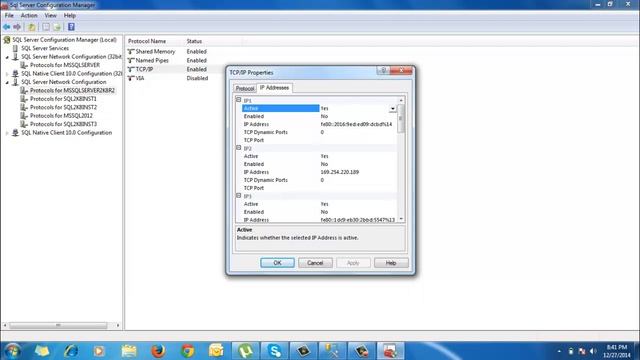The width and height of the screenshot is (640, 360).
Task: Expand the bottom SQL Native Client 10.0 Configuration arrow
Action: 7,133
